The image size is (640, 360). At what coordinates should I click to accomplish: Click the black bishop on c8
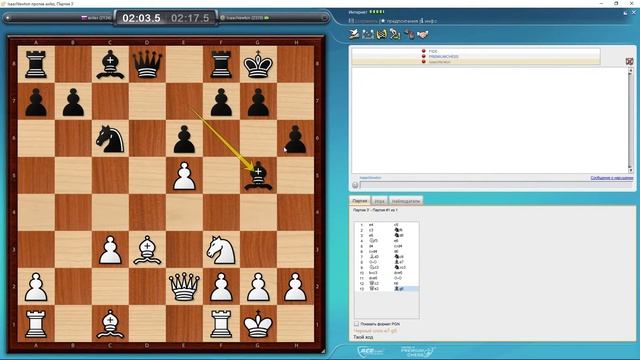tap(110, 64)
